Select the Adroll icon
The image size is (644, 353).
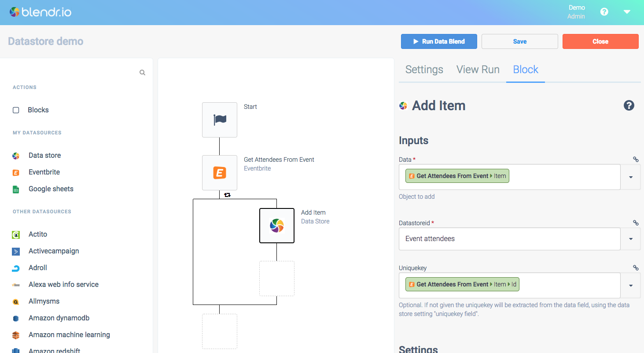point(16,268)
